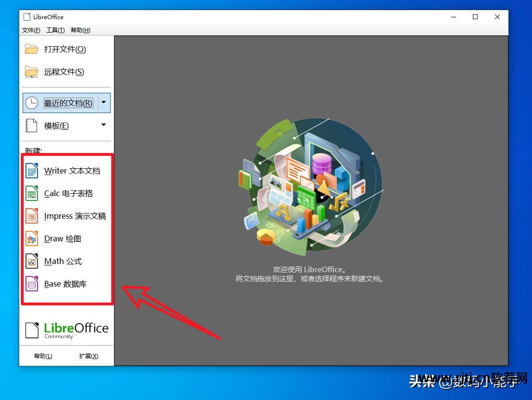The width and height of the screenshot is (532, 400).
Task: Click the Base database icon
Action: (32, 284)
